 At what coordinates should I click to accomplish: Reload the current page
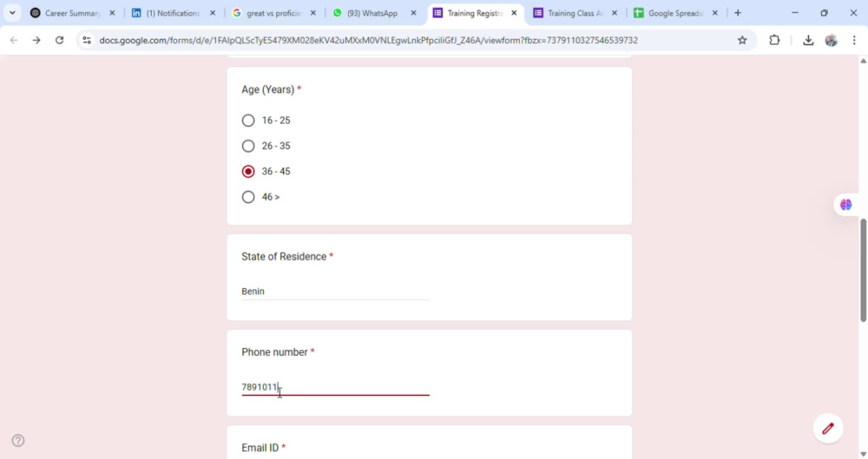coord(59,40)
